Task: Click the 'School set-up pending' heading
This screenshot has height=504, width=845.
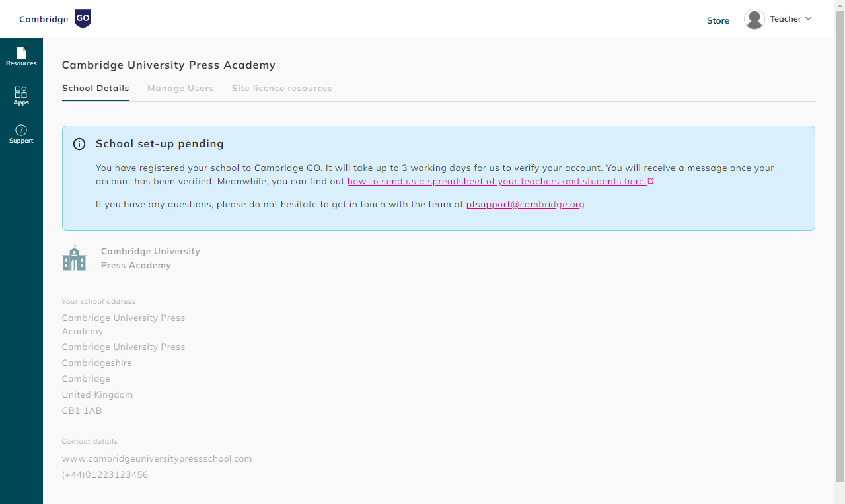Action: pos(160,143)
